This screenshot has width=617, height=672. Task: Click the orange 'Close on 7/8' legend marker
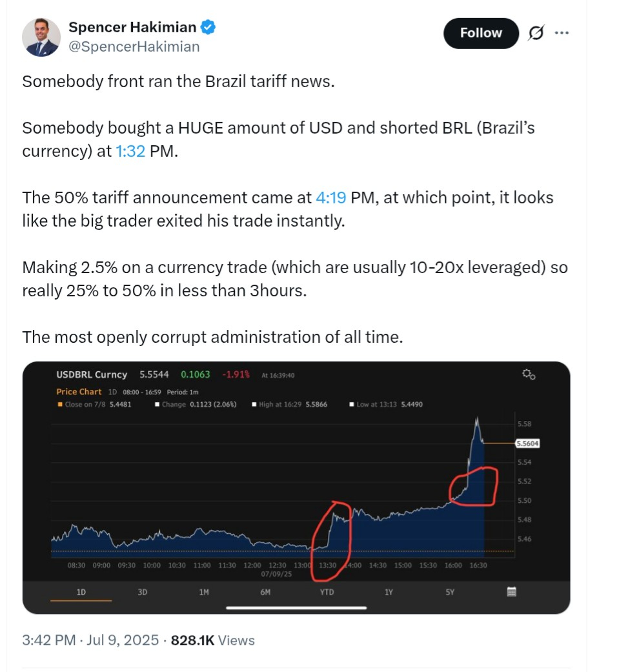pyautogui.click(x=60, y=405)
